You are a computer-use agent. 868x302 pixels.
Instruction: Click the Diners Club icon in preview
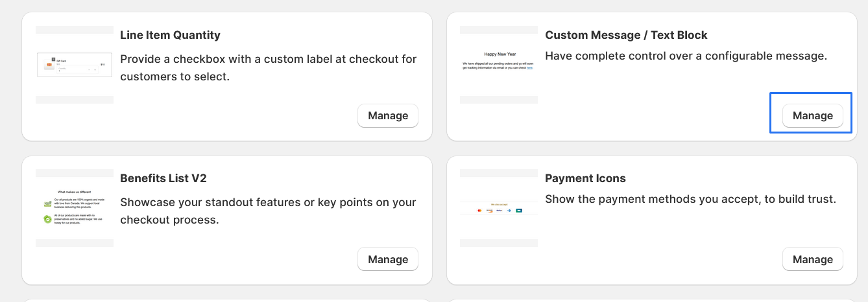509,211
